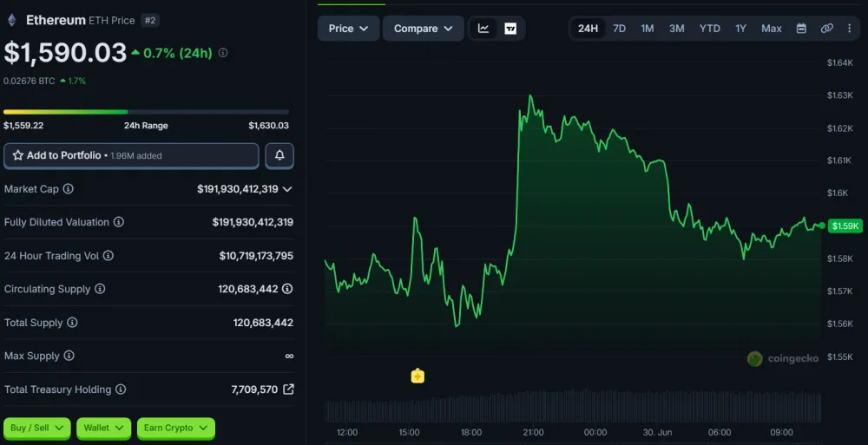This screenshot has width=868, height=445.
Task: Click the 7,709,570 treasury holding value
Action: [254, 389]
